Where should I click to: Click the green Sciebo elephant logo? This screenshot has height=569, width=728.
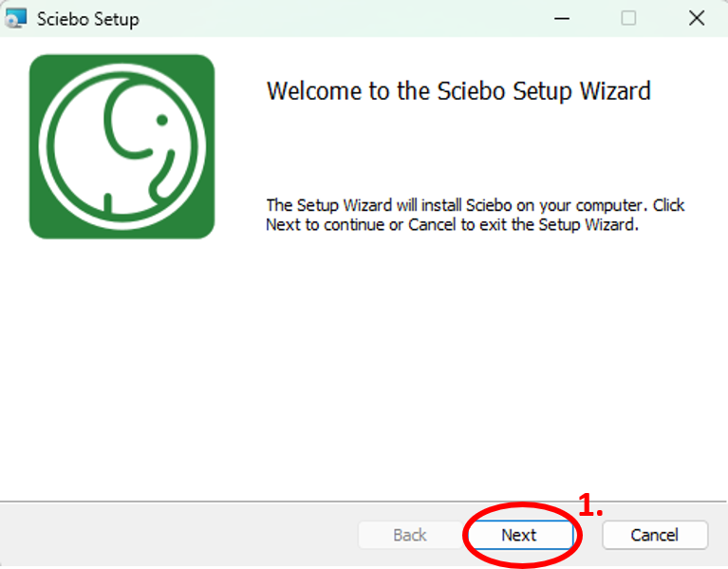coord(122,147)
